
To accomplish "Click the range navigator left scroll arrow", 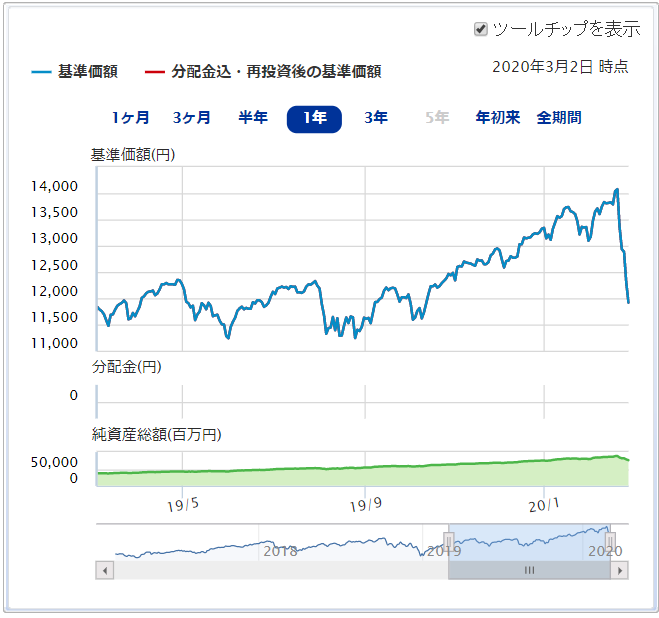I will [x=105, y=570].
